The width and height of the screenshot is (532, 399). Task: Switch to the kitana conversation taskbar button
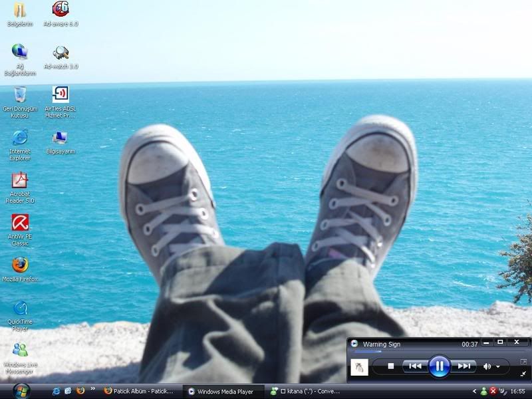[309, 392]
